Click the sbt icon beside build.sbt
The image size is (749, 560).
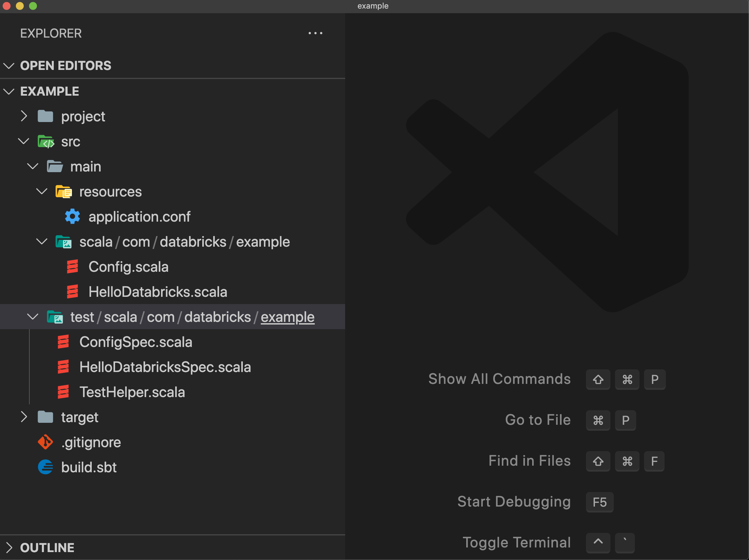point(45,467)
